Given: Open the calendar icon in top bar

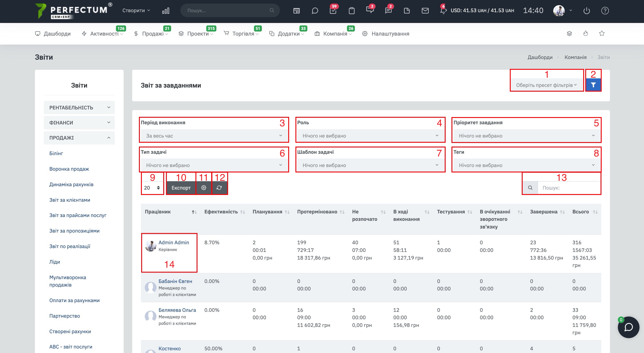Looking at the screenshot, I should coord(297,11).
